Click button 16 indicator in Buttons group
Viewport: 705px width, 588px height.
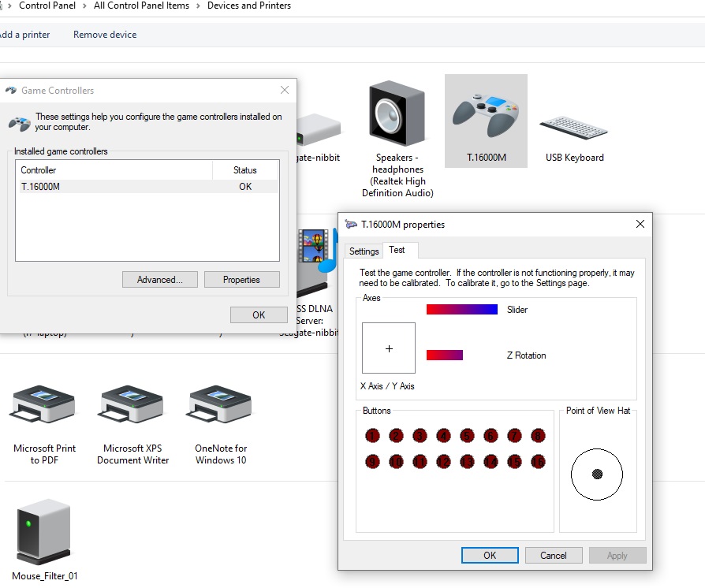[538, 462]
